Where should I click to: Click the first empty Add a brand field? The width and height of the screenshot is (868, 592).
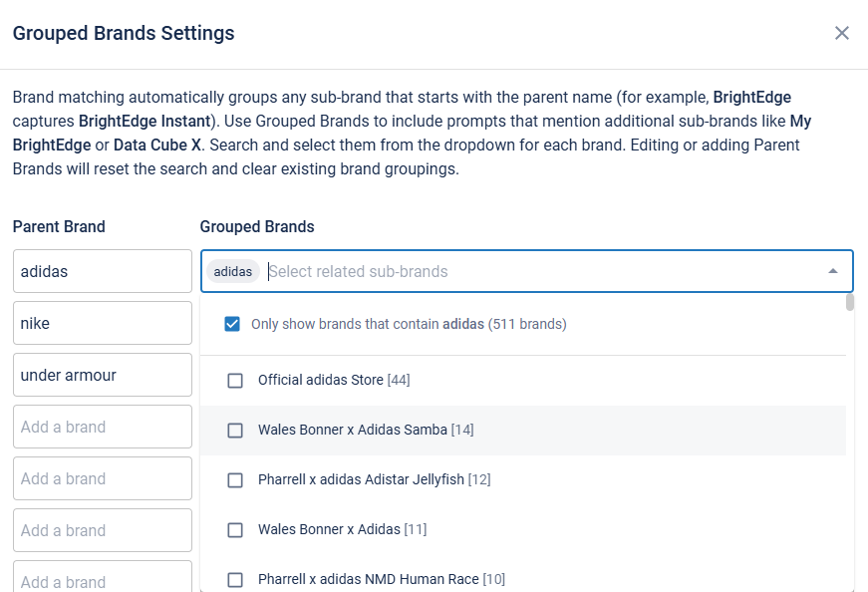click(x=103, y=427)
